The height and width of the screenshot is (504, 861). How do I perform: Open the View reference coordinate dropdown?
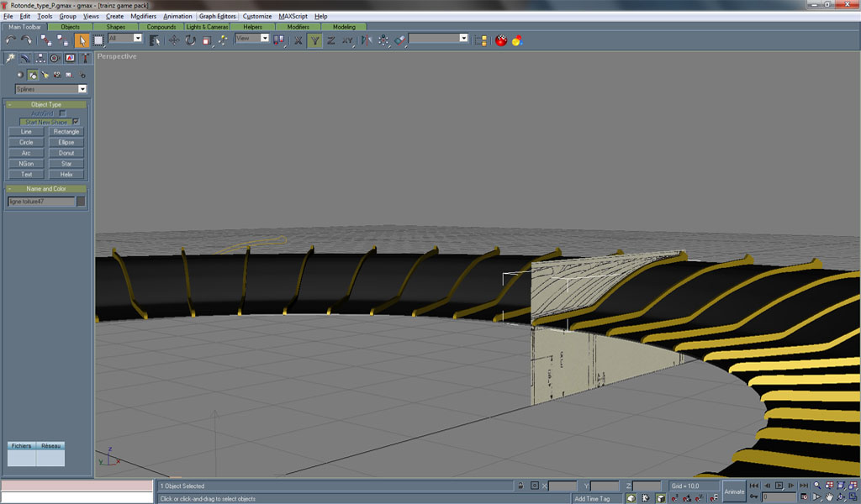tap(264, 39)
